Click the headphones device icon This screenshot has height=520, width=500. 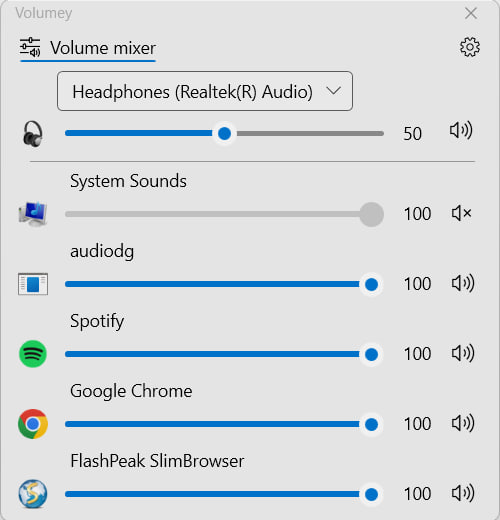[x=33, y=134]
